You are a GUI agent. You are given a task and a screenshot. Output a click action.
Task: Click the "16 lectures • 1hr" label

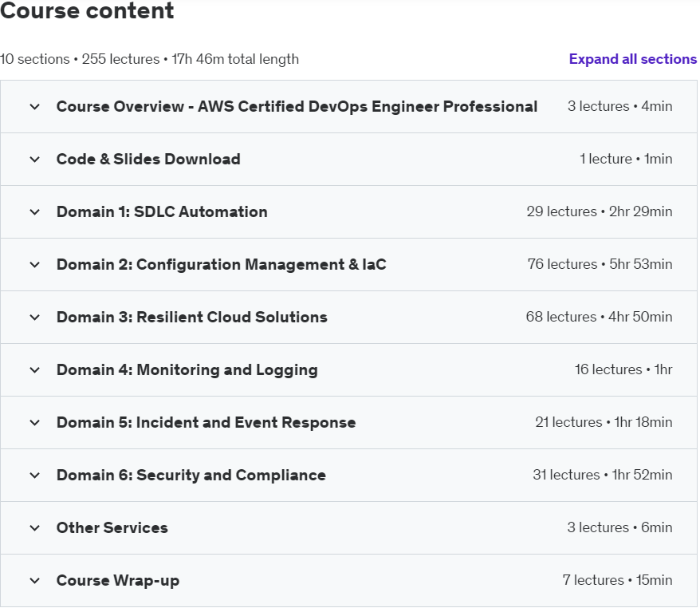click(623, 370)
